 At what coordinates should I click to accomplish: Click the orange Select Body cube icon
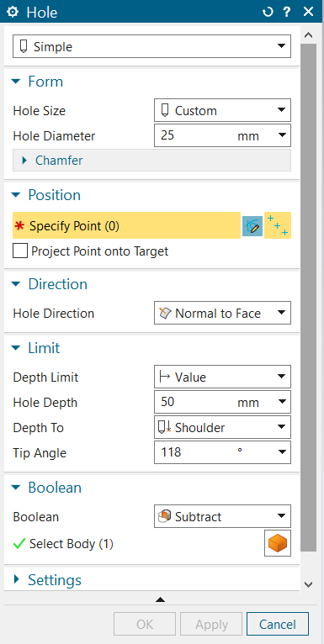point(278,543)
